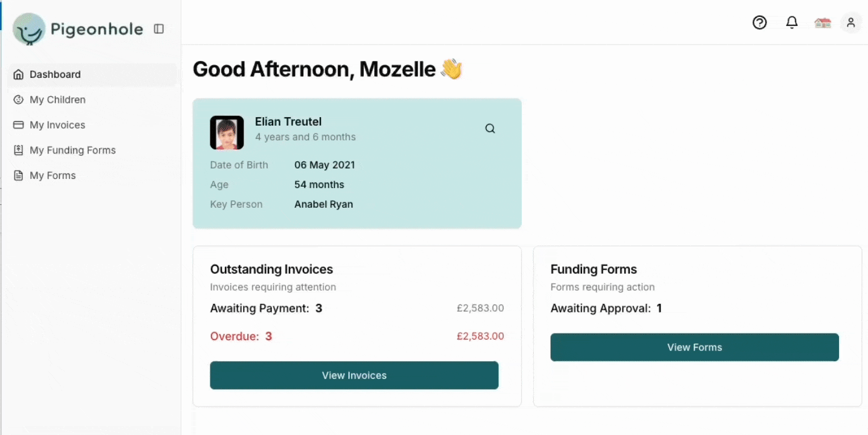
Task: Click the red Overdue invoices line
Action: (241, 337)
